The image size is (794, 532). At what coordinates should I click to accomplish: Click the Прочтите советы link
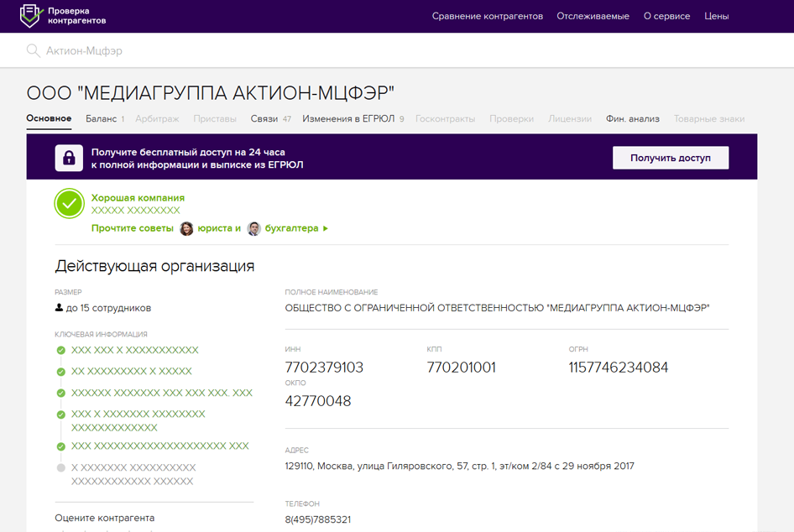pyautogui.click(x=132, y=228)
